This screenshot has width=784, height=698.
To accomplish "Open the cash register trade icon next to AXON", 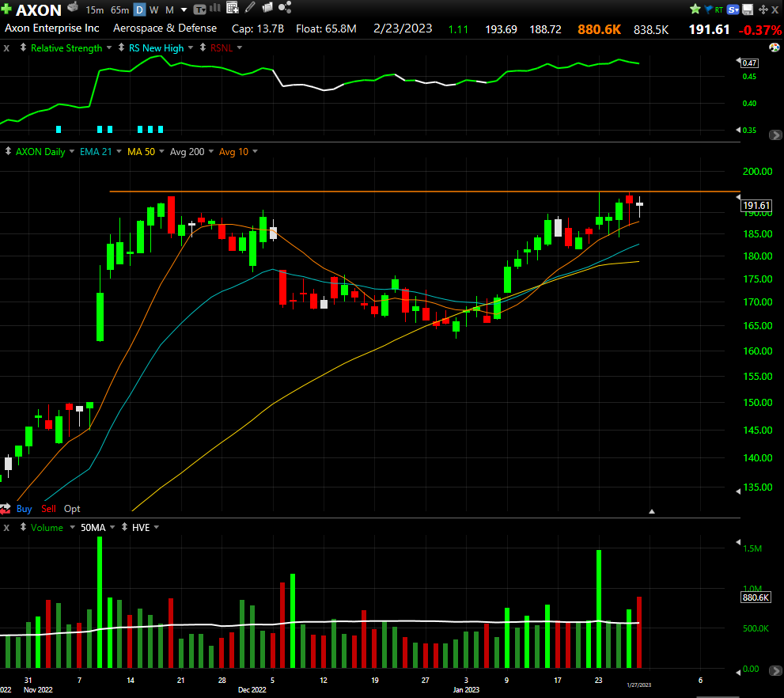I will point(73,7).
